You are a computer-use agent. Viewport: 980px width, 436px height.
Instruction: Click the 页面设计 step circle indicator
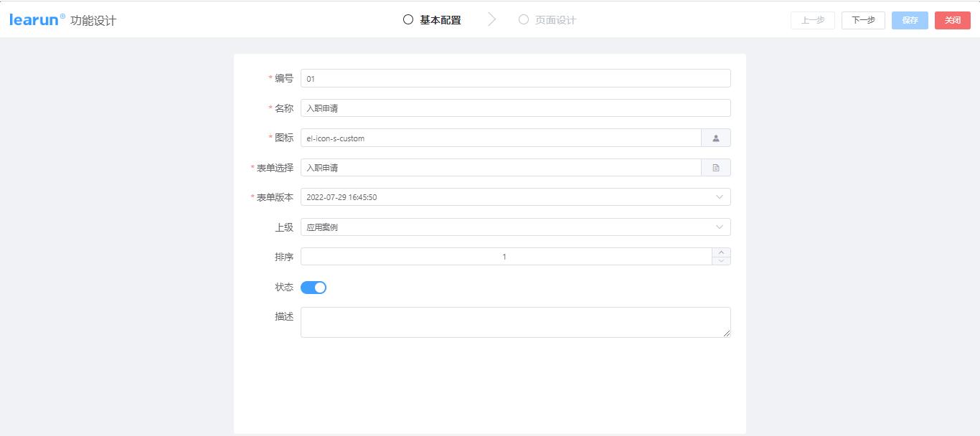coord(523,20)
